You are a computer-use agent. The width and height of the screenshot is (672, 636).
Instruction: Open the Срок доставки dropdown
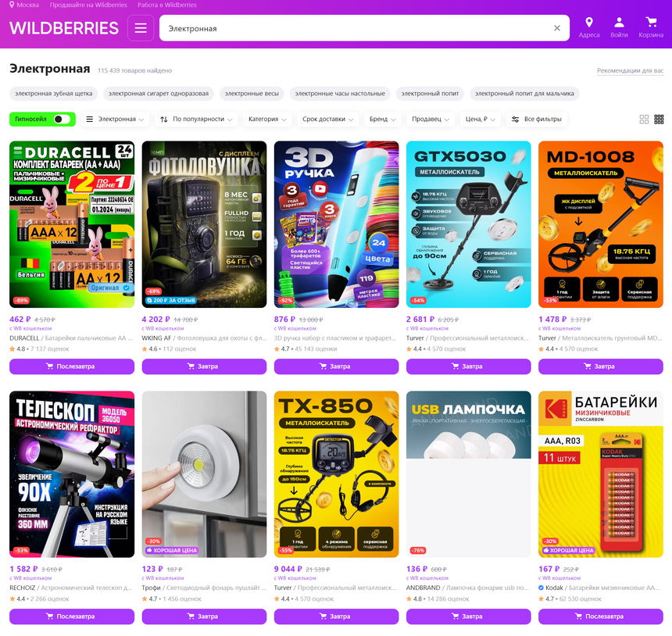pyautogui.click(x=328, y=119)
